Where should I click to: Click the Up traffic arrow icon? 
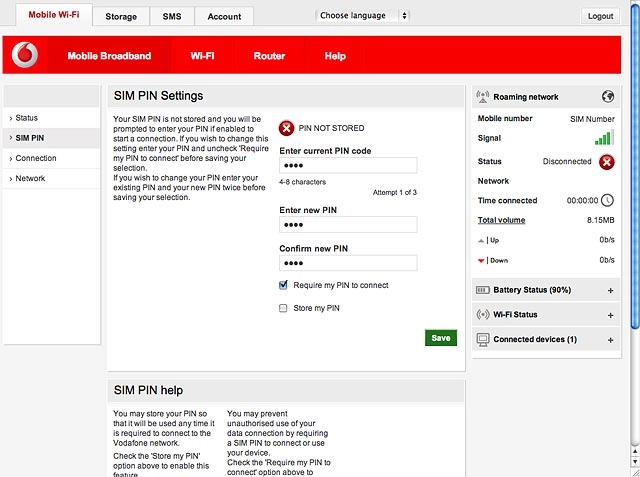point(481,240)
